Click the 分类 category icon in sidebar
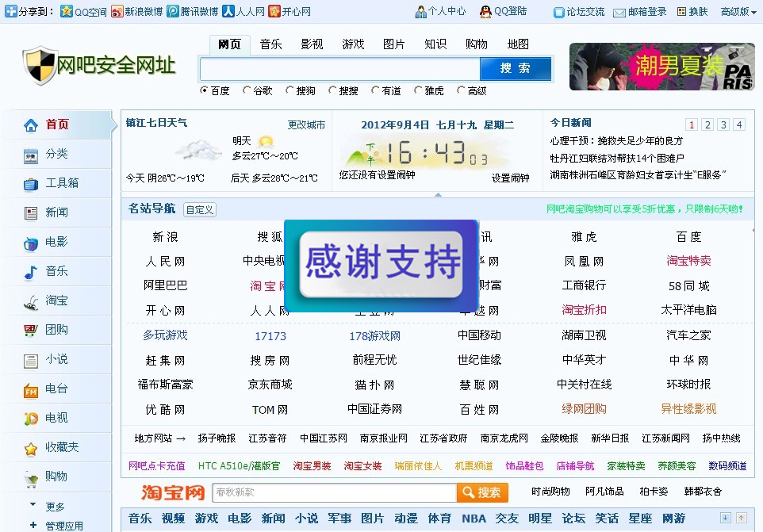Image resolution: width=763 pixels, height=532 pixels. 31,156
